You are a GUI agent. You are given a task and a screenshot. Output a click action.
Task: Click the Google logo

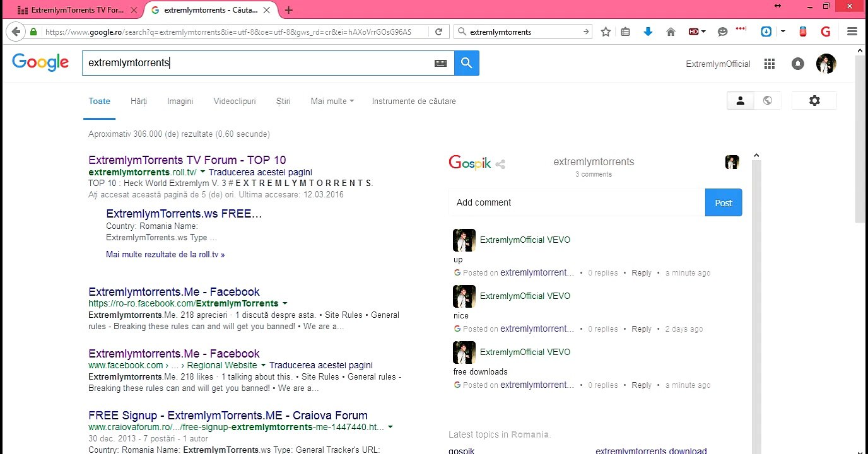coord(40,62)
